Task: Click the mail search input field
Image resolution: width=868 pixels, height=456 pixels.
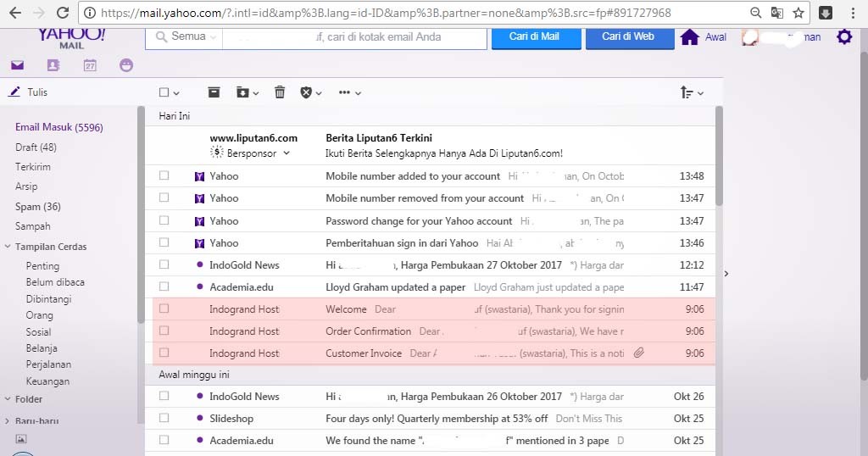Action: coord(353,37)
